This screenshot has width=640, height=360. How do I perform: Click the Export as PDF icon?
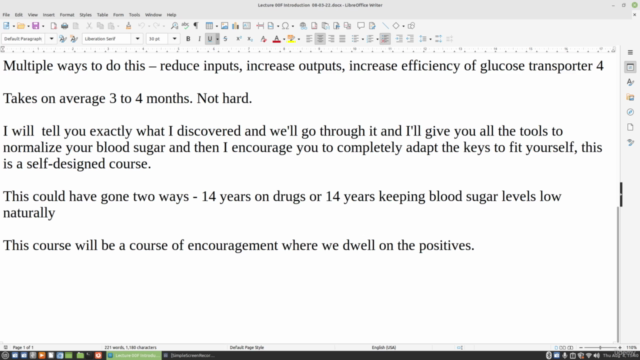[53, 26]
